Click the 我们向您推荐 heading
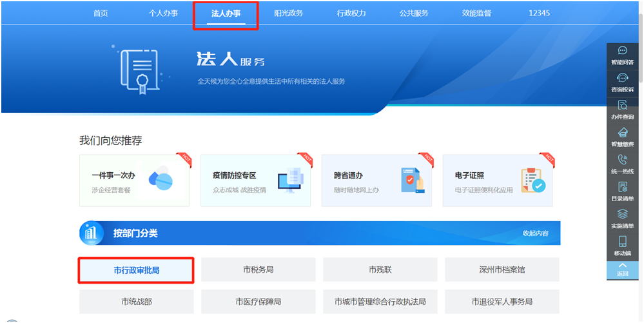Viewport: 644px width, 323px height. tap(111, 141)
